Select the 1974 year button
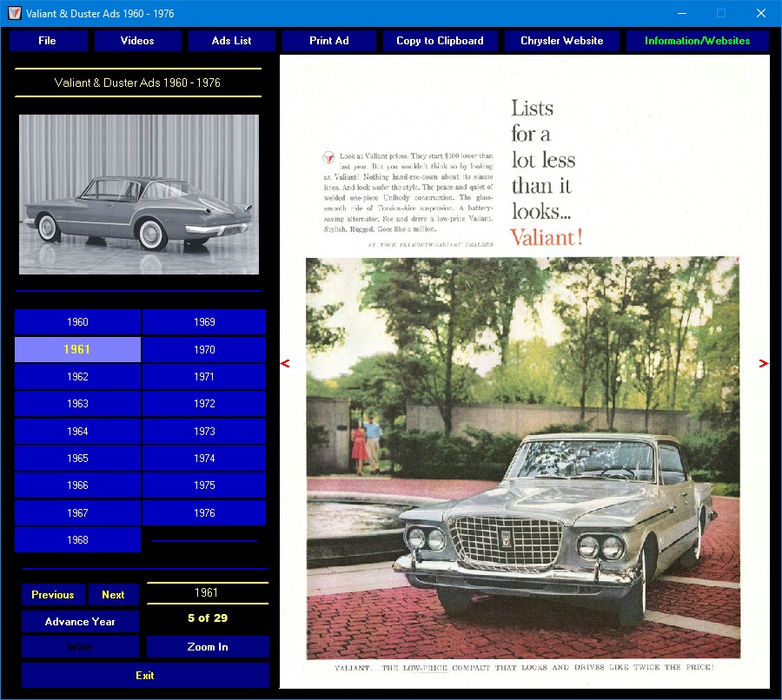The image size is (782, 700). point(204,459)
